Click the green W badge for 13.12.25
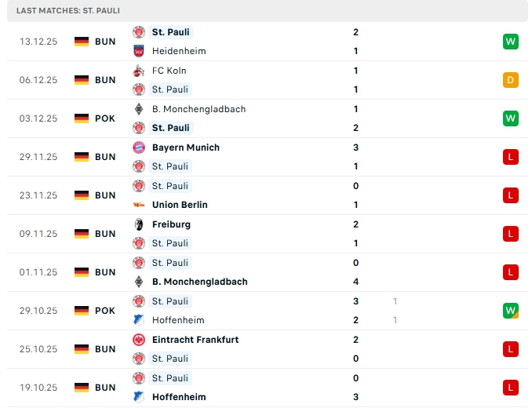This screenshot has height=408, width=532. pyautogui.click(x=511, y=41)
